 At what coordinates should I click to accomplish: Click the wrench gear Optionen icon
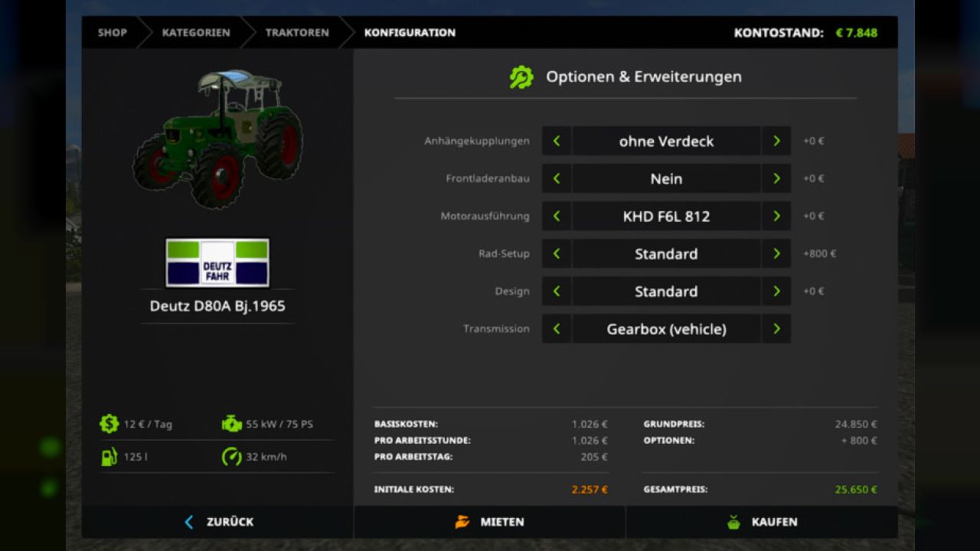521,77
